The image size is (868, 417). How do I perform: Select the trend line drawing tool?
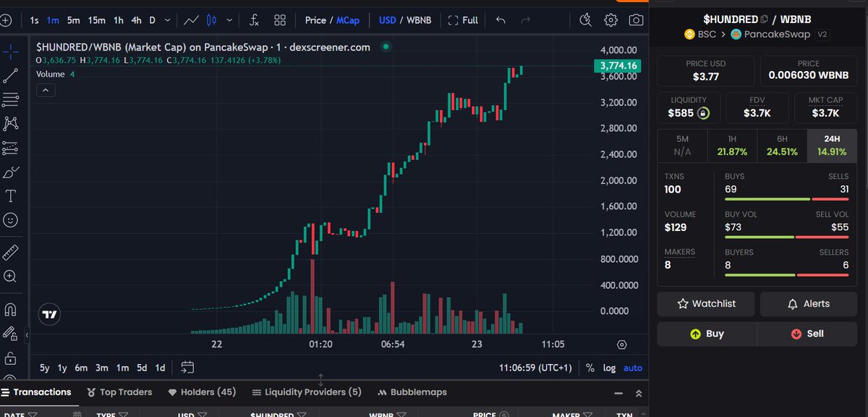coord(11,75)
